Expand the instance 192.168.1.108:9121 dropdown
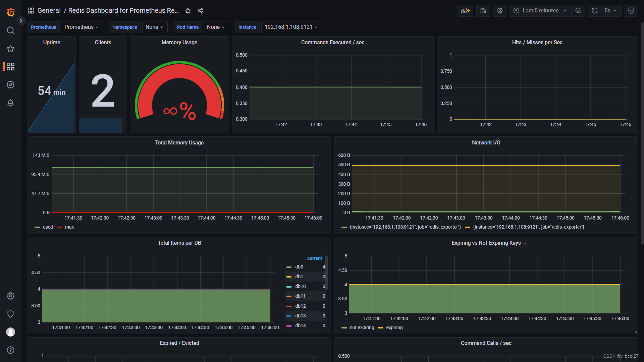This screenshot has width=644, height=362. (291, 27)
